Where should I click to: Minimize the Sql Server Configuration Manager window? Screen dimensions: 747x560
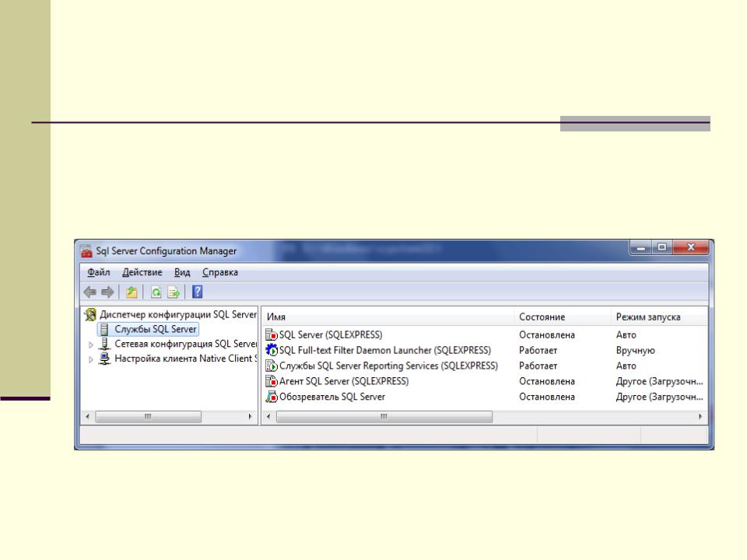tap(641, 247)
